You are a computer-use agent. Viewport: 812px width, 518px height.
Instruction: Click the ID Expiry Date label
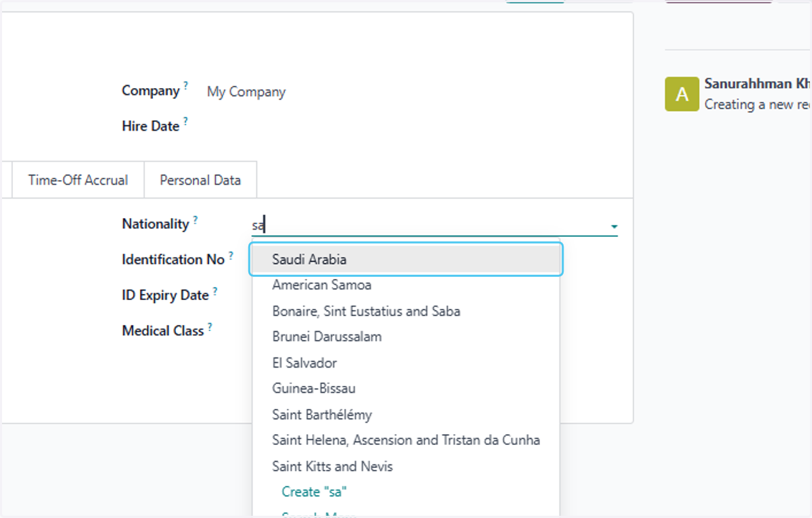[x=165, y=296]
